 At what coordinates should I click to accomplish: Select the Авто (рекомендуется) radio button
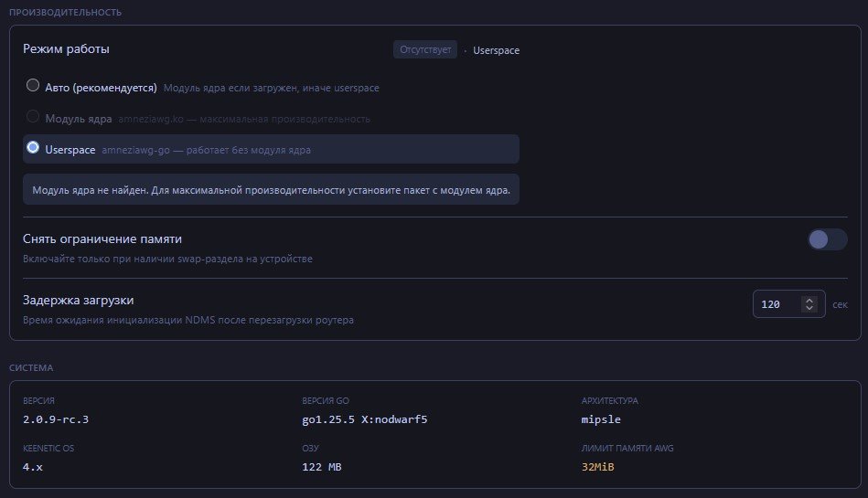[33, 86]
